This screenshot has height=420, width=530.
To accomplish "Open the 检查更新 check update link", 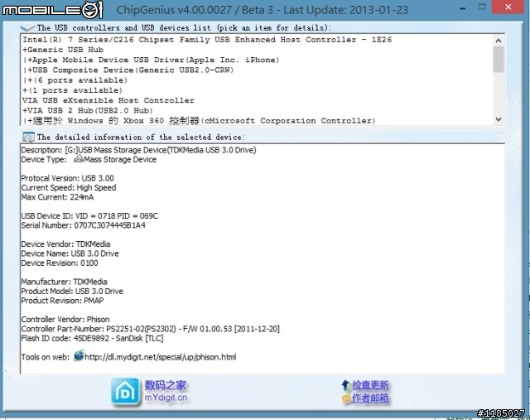I will click(x=370, y=385).
